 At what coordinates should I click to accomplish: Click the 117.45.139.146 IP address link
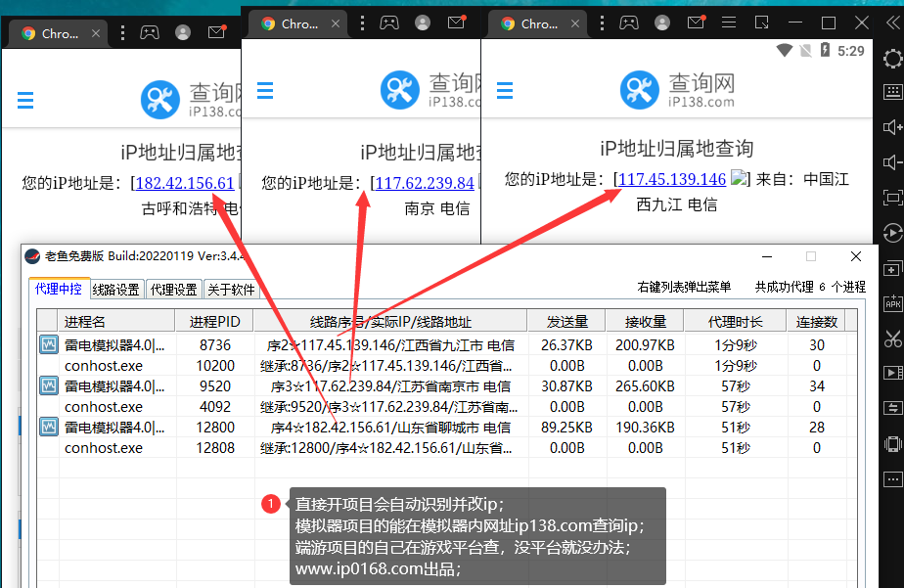click(672, 179)
